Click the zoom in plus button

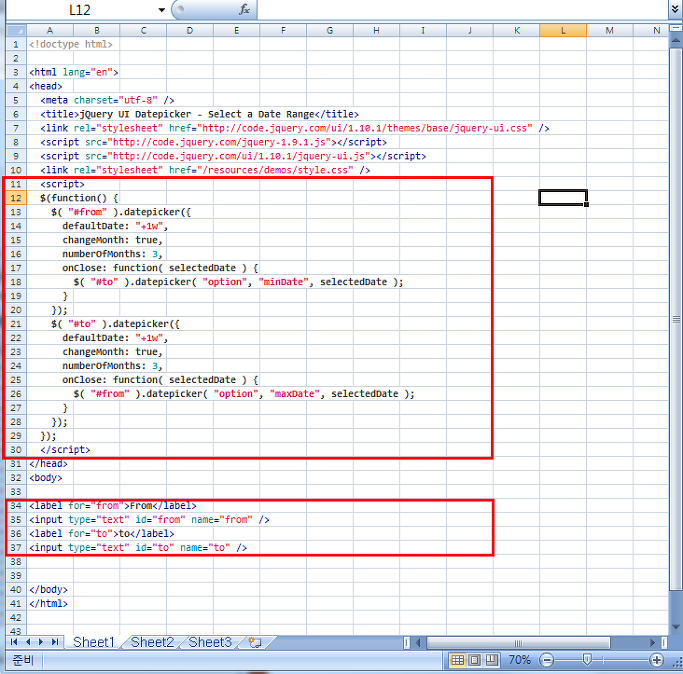click(x=656, y=660)
